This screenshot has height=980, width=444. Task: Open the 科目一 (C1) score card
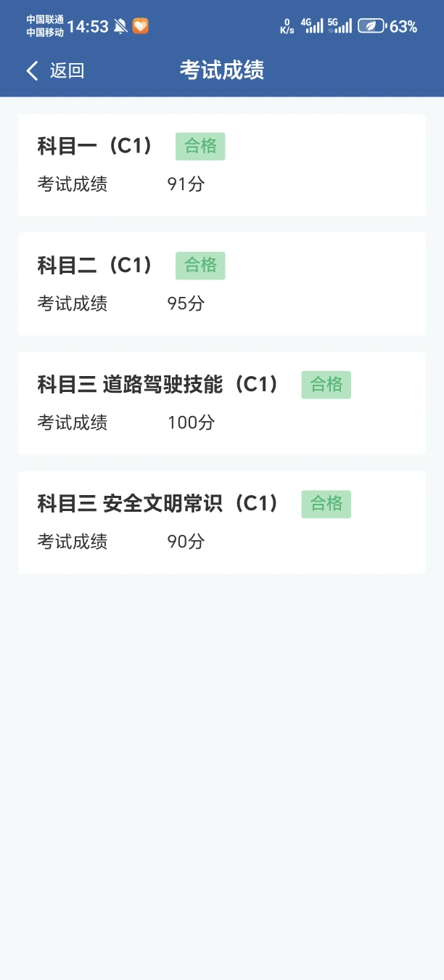(222, 165)
